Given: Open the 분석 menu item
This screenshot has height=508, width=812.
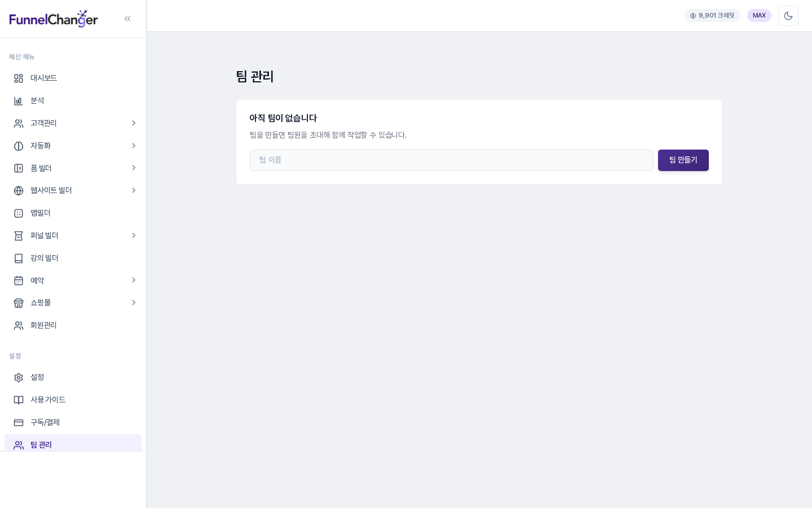Looking at the screenshot, I should coord(73,101).
